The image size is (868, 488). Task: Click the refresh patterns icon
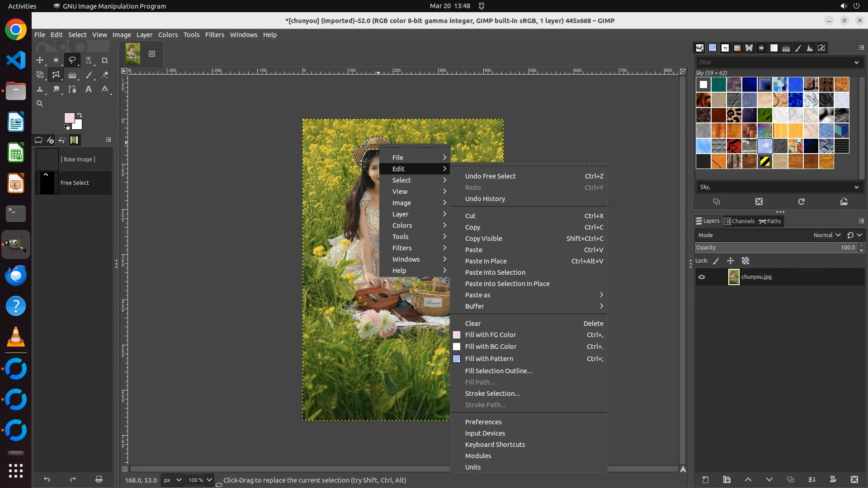(801, 202)
